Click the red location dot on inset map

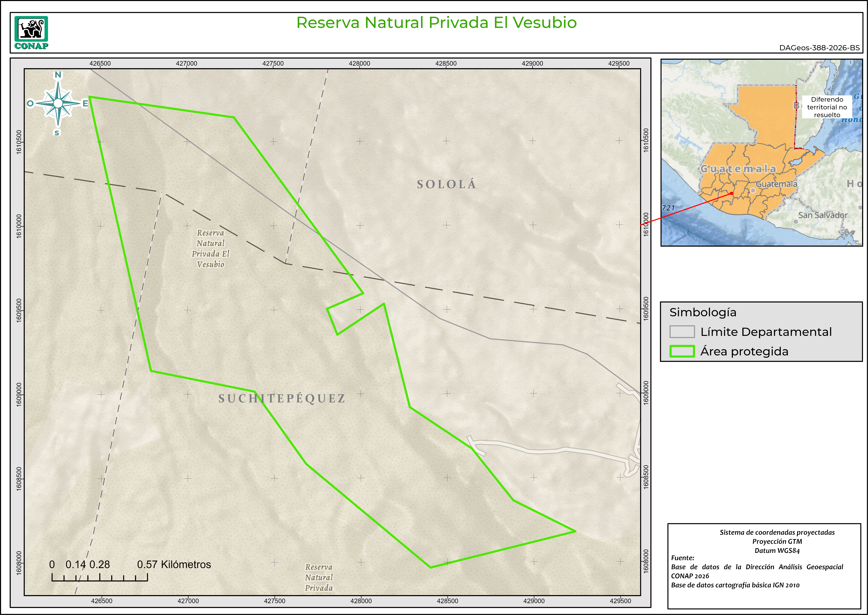732,194
